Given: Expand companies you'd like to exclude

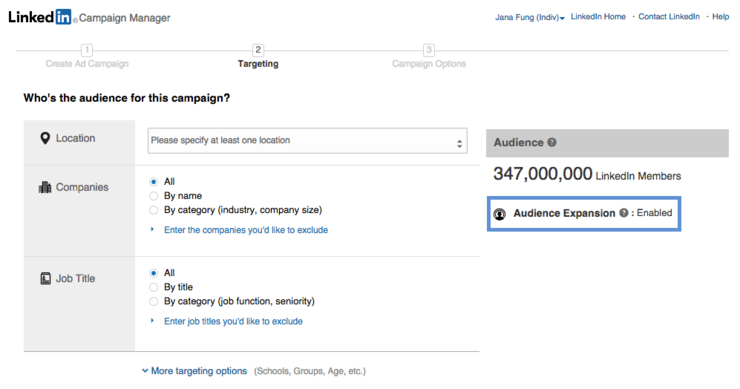Looking at the screenshot, I should (x=246, y=230).
